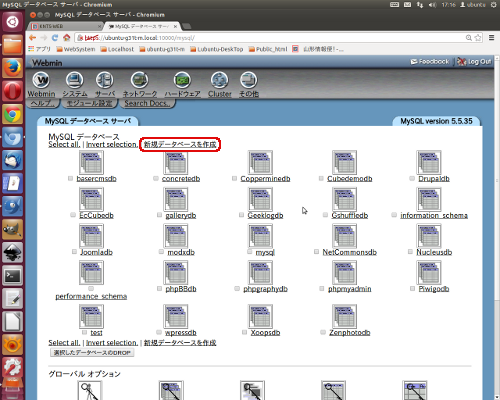The width and height of the screenshot is (500, 400).
Task: Open the mysql database icon
Action: pos(260,236)
